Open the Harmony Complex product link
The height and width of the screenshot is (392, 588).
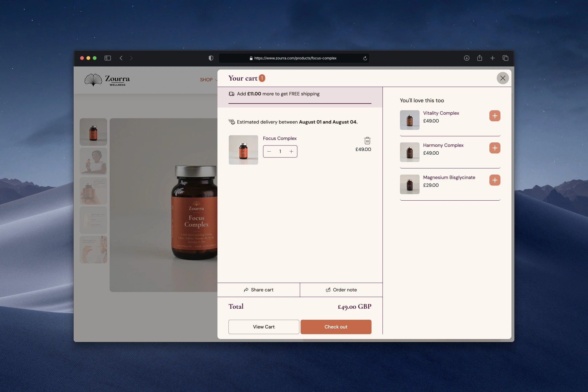(443, 145)
